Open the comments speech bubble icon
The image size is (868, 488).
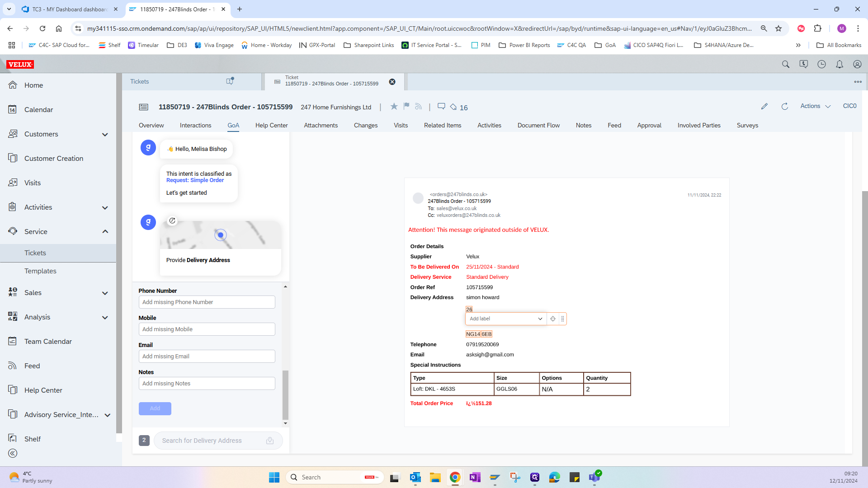441,107
